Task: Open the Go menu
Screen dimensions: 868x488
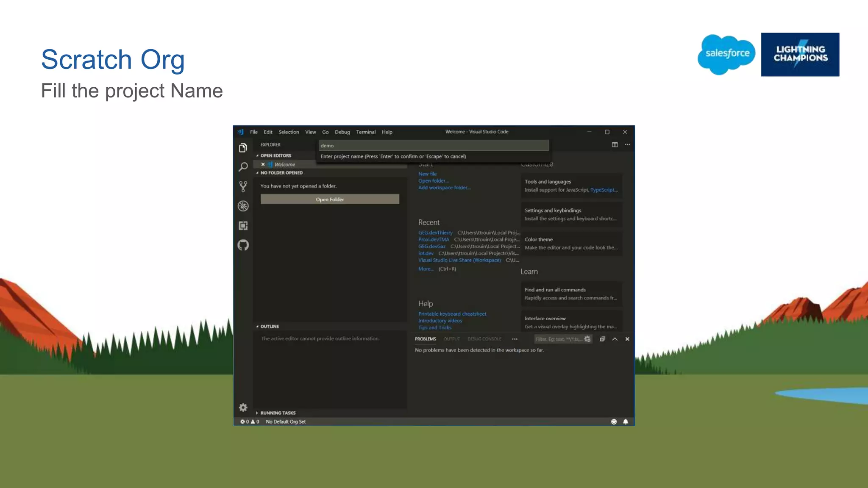Action: (x=325, y=132)
